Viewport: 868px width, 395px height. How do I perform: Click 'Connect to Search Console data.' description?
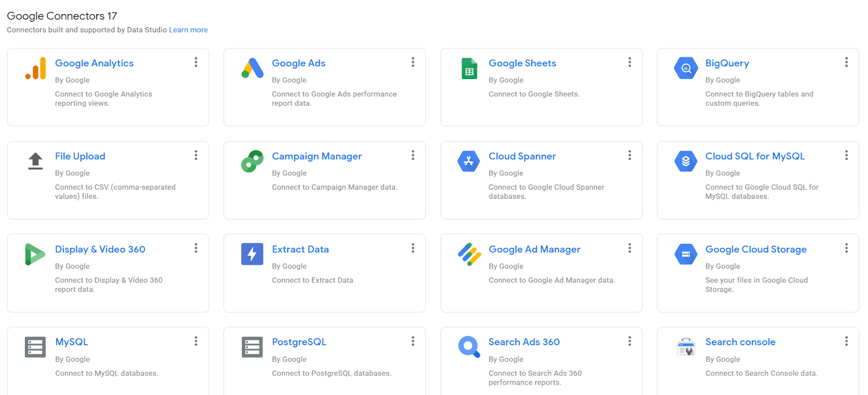(761, 374)
